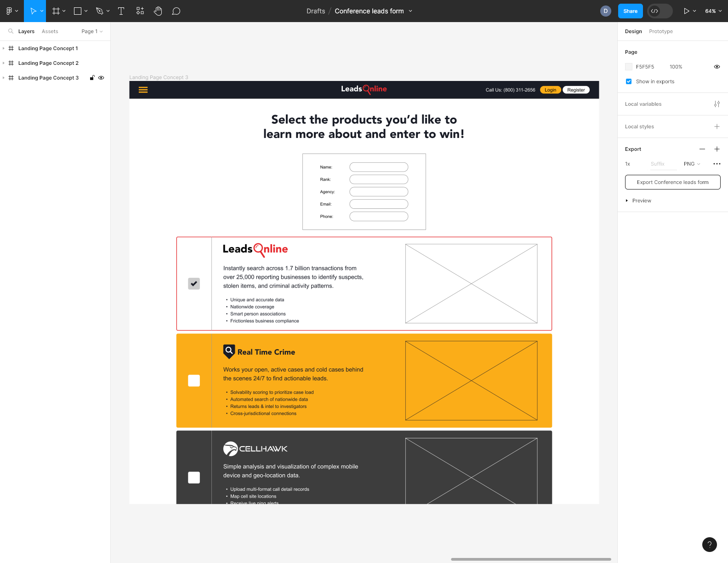The width and height of the screenshot is (728, 563).
Task: Remove export setting with minus
Action: [702, 149]
